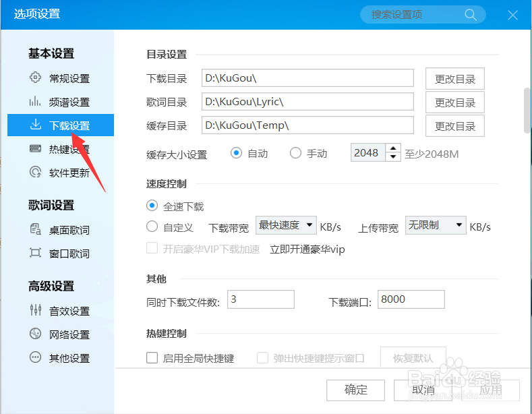Select 手动 cache size radio button

pos(295,153)
